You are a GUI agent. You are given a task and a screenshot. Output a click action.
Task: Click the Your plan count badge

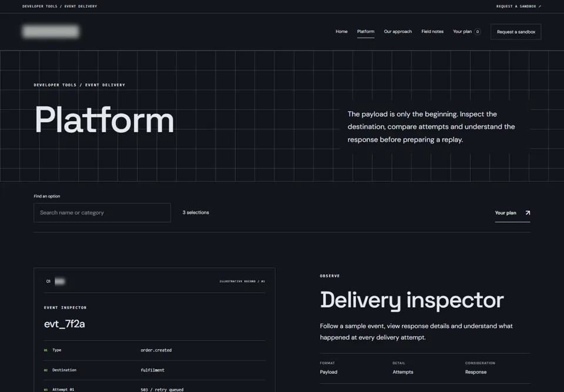tap(477, 32)
